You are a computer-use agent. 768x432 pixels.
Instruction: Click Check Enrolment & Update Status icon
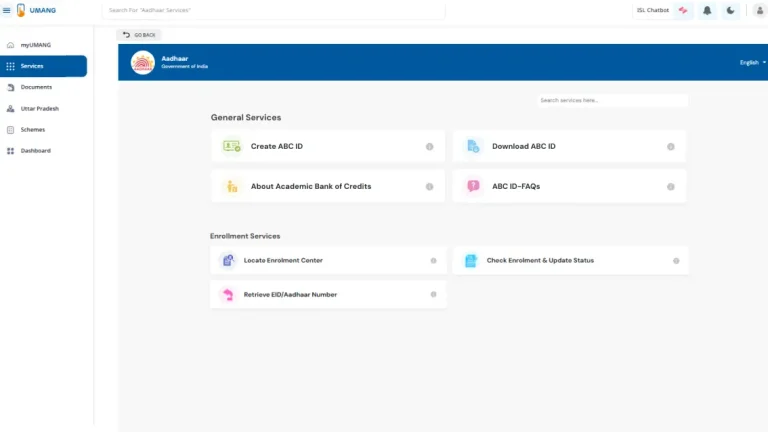tap(470, 261)
